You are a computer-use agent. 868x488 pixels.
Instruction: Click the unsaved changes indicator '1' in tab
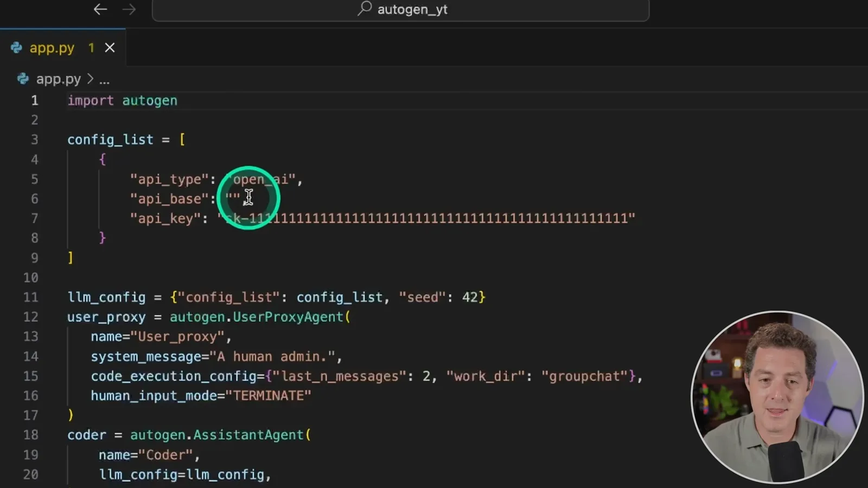[x=91, y=48]
